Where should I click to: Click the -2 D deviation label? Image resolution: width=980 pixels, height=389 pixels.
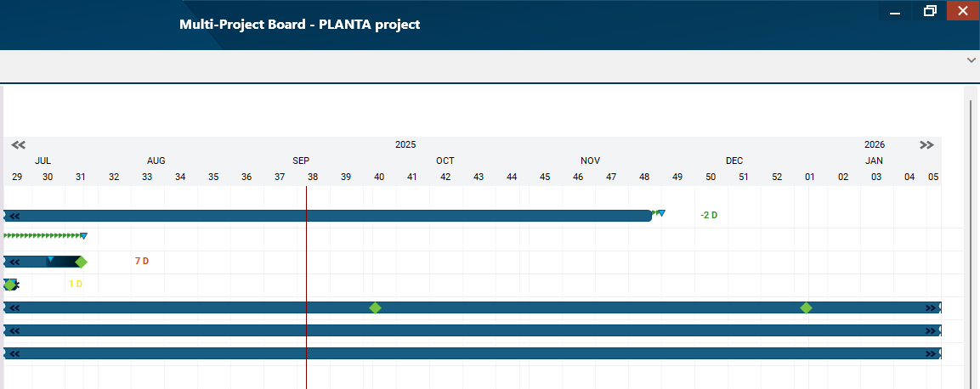(709, 216)
